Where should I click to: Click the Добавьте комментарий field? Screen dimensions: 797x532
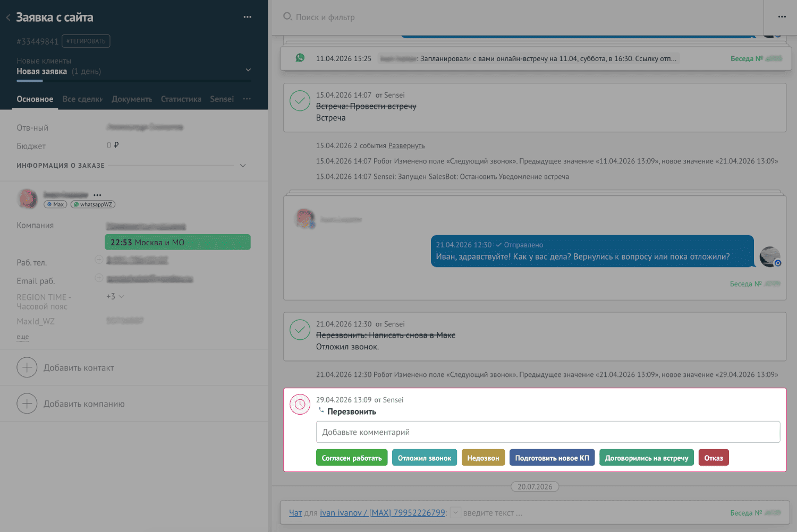548,432
